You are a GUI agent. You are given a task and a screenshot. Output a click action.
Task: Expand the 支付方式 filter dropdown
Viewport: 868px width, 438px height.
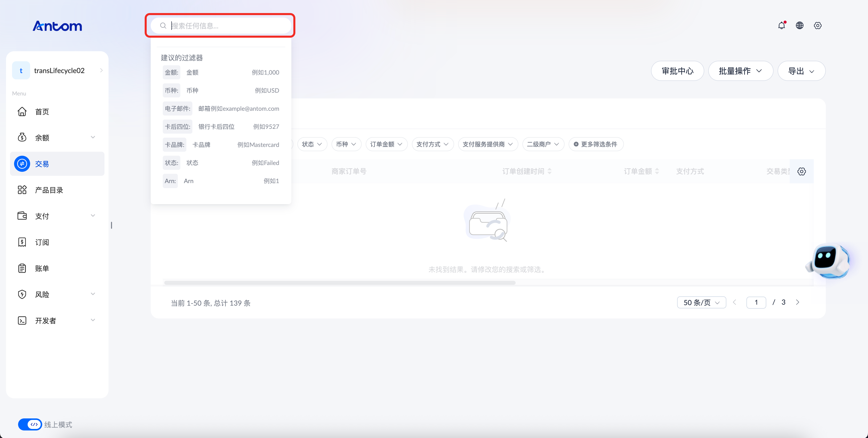pyautogui.click(x=433, y=144)
